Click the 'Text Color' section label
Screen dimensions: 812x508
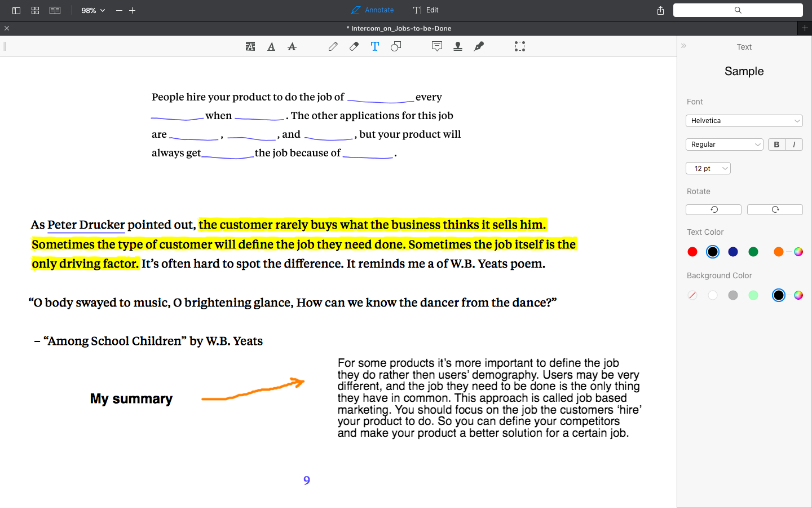coord(705,232)
